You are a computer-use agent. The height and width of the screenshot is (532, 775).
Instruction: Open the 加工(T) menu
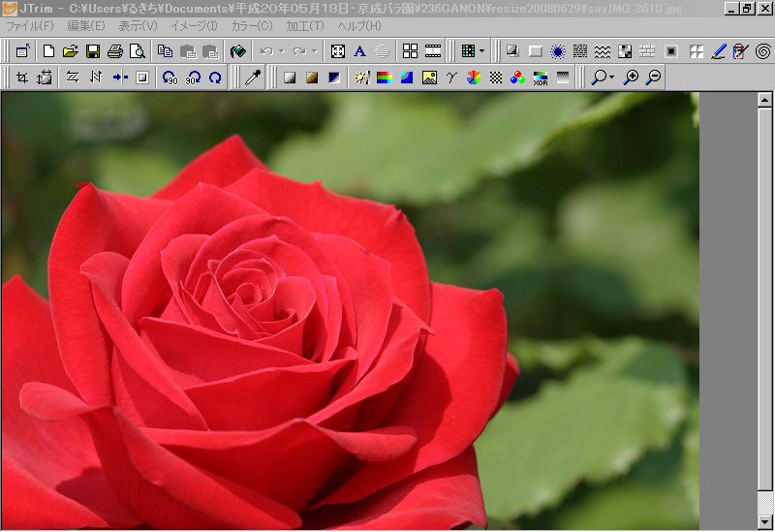305,26
